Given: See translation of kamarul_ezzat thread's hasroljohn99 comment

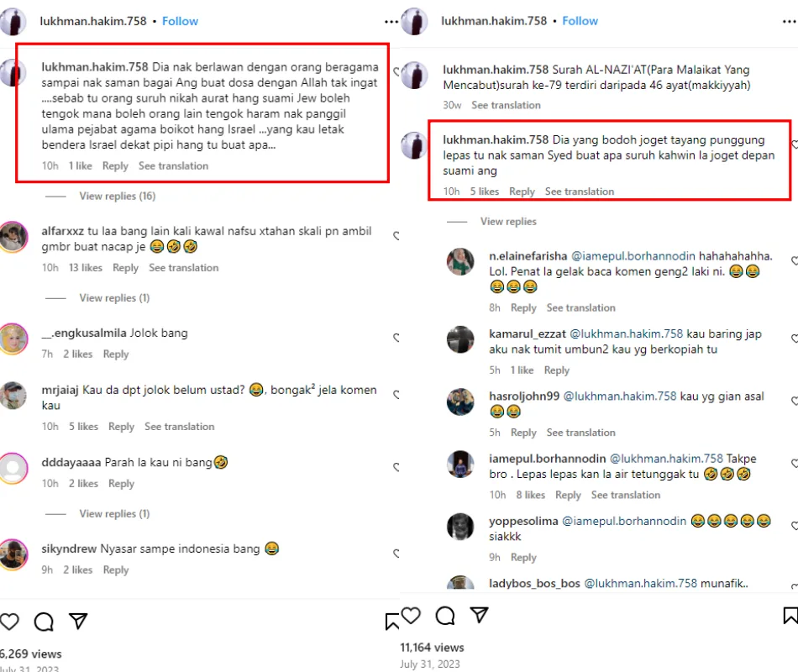Looking at the screenshot, I should 580,433.
